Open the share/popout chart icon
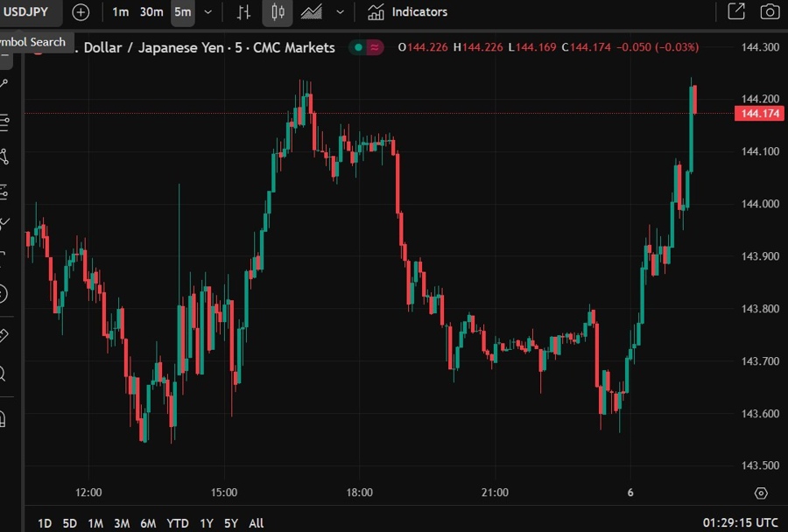The image size is (788, 532). 736,12
